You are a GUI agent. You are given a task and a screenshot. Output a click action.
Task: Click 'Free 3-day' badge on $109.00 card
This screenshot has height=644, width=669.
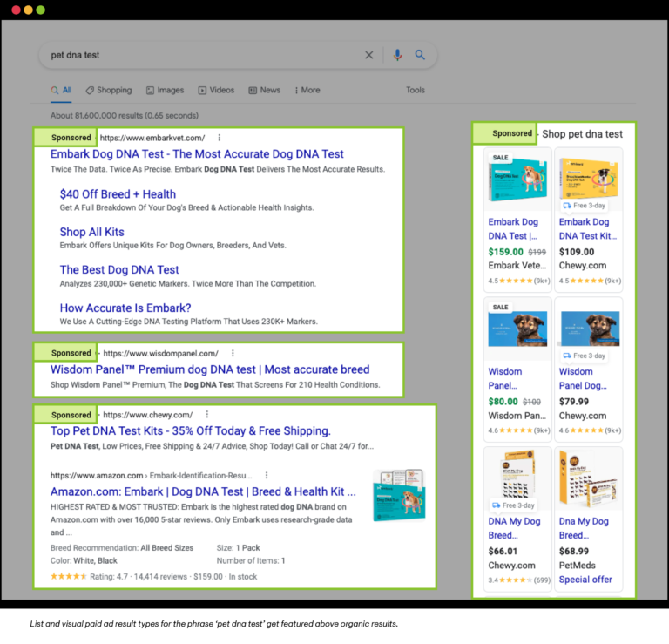pyautogui.click(x=585, y=206)
